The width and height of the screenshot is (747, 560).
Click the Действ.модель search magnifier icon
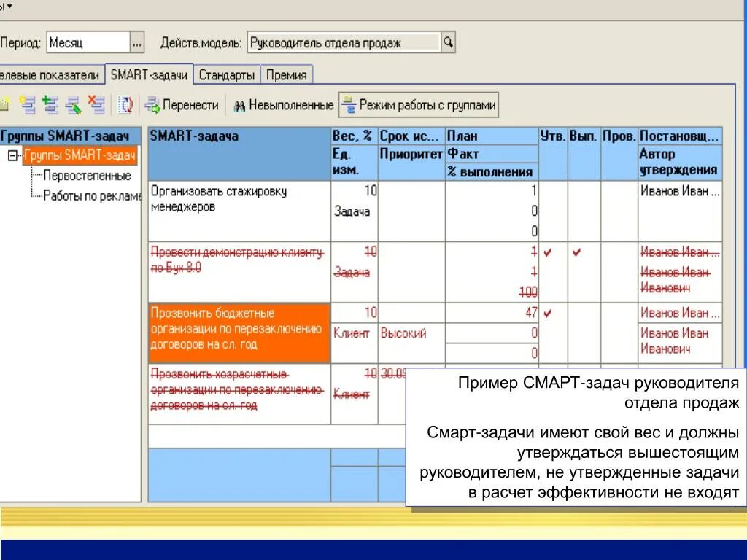[449, 42]
